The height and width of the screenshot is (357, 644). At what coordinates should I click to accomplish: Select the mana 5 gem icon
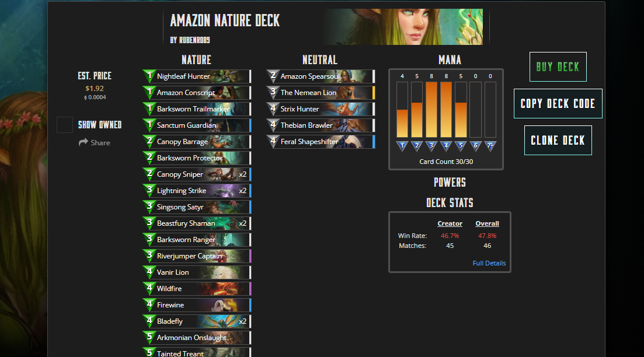click(x=461, y=146)
